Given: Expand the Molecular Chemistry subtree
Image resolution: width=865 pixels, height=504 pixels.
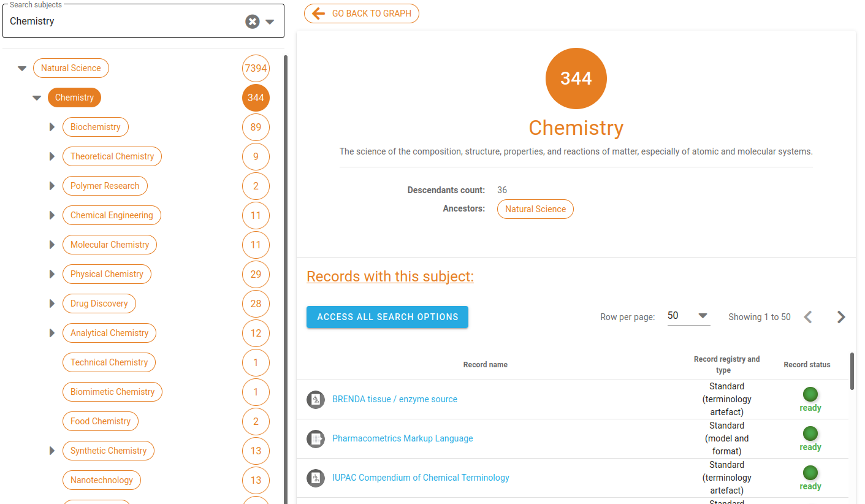Looking at the screenshot, I should coord(52,245).
